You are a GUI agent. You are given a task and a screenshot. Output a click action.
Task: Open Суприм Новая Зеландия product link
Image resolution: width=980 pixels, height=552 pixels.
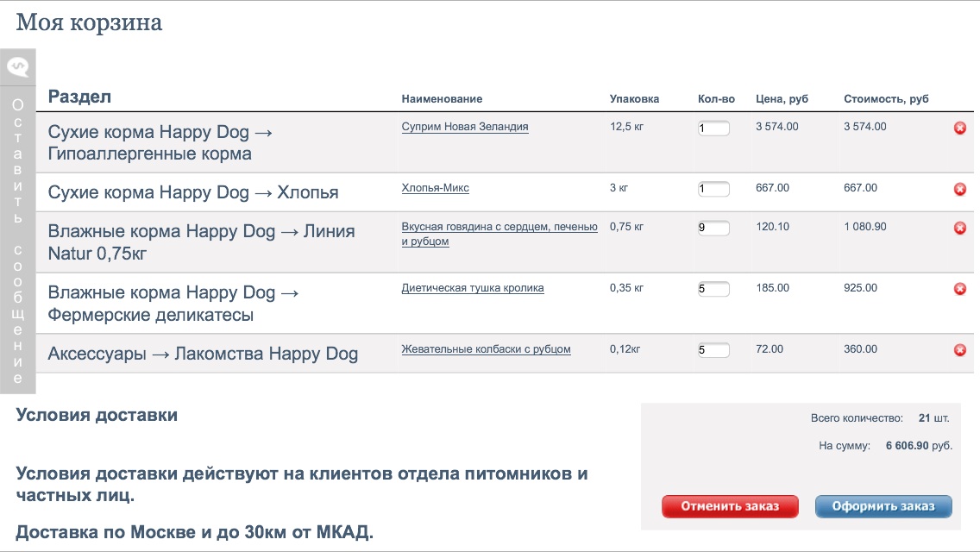click(465, 127)
